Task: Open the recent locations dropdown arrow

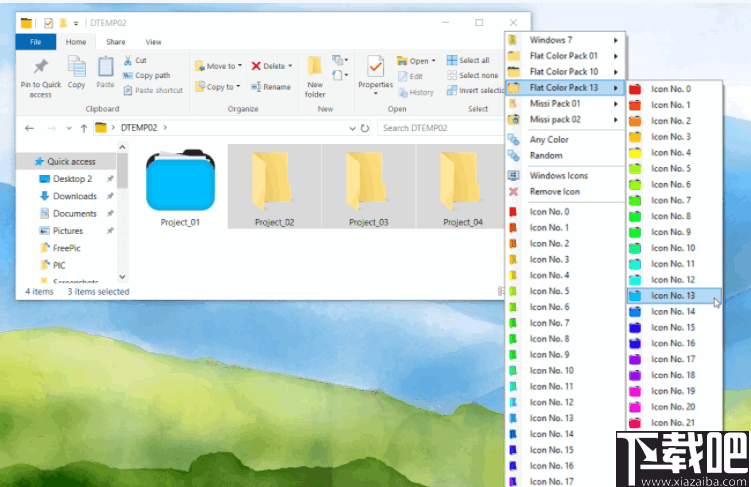Action: (x=69, y=128)
